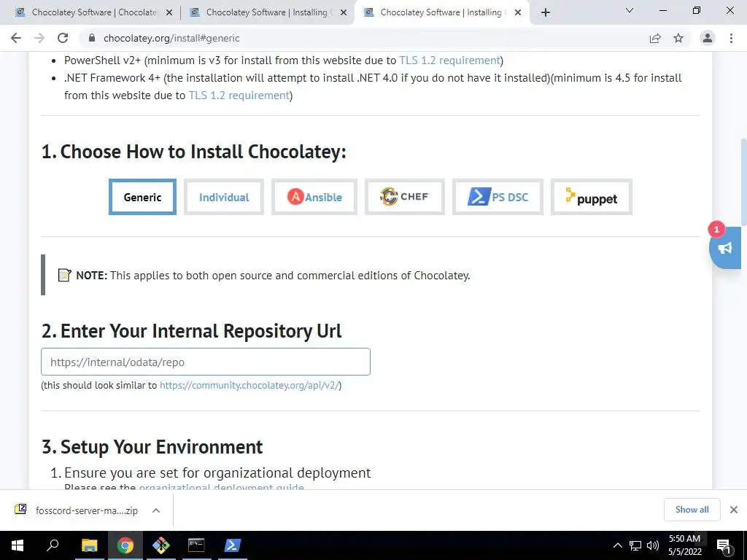The image size is (747, 560).
Task: Go back to the previous page
Action: (16, 38)
